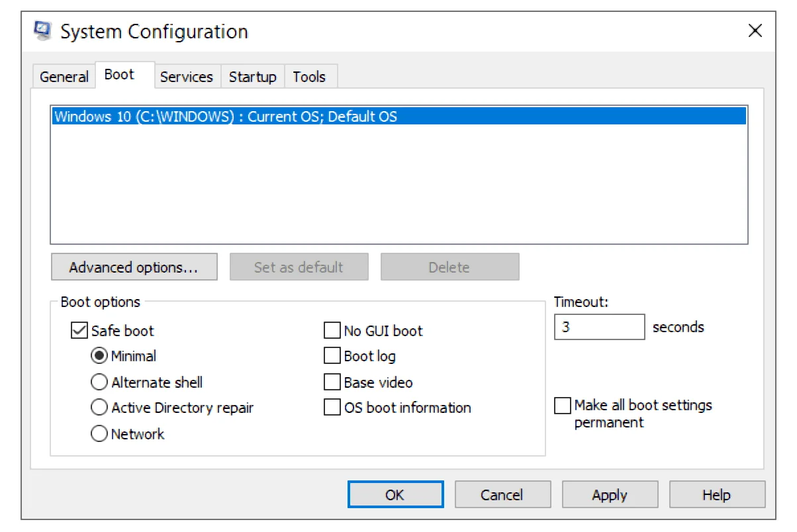Image resolution: width=797 pixels, height=532 pixels.
Task: Select the Minimal safe boot option
Action: coord(99,357)
